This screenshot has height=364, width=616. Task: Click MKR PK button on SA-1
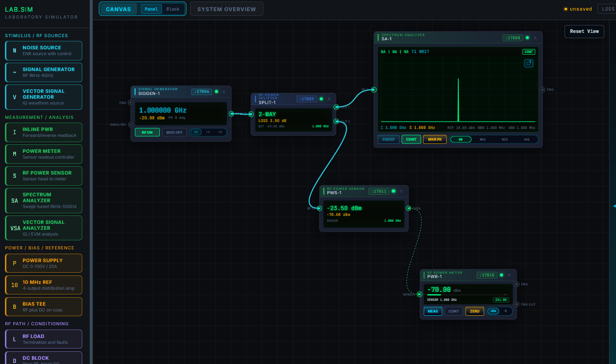coord(435,140)
